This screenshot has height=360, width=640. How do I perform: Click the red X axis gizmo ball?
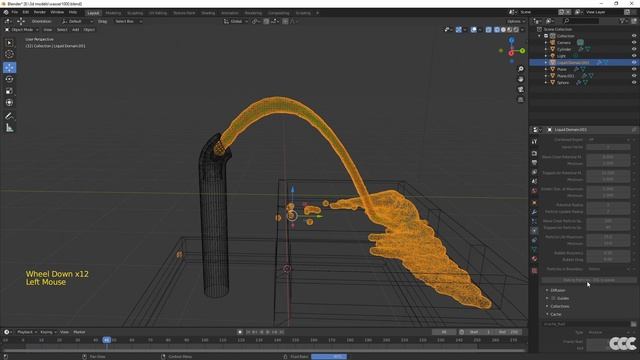pos(511,53)
